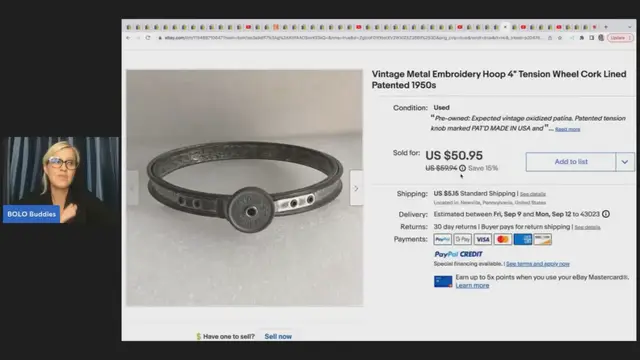Switch to the first browser tab
640x360 pixels.
click(129, 27)
